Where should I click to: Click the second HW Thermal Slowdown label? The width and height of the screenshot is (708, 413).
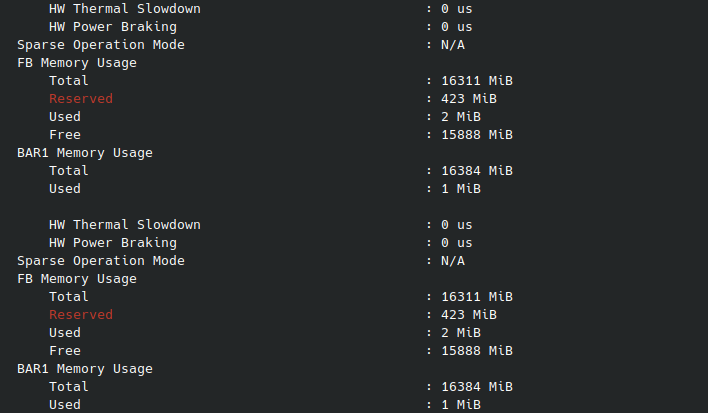[125, 225]
